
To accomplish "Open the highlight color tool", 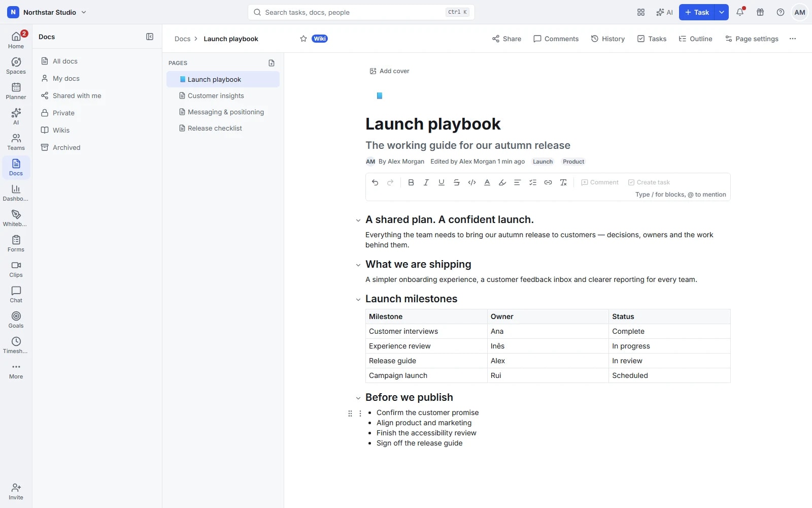I will pyautogui.click(x=502, y=182).
